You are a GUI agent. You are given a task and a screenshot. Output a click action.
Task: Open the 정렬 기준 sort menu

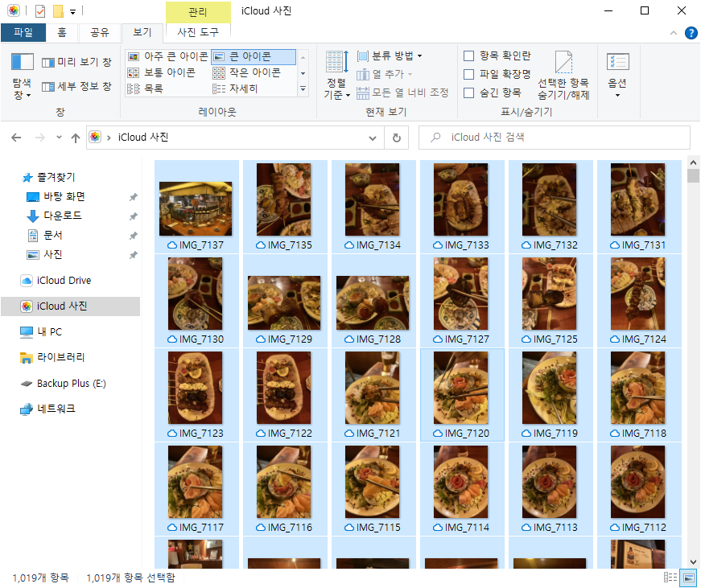tap(336, 75)
